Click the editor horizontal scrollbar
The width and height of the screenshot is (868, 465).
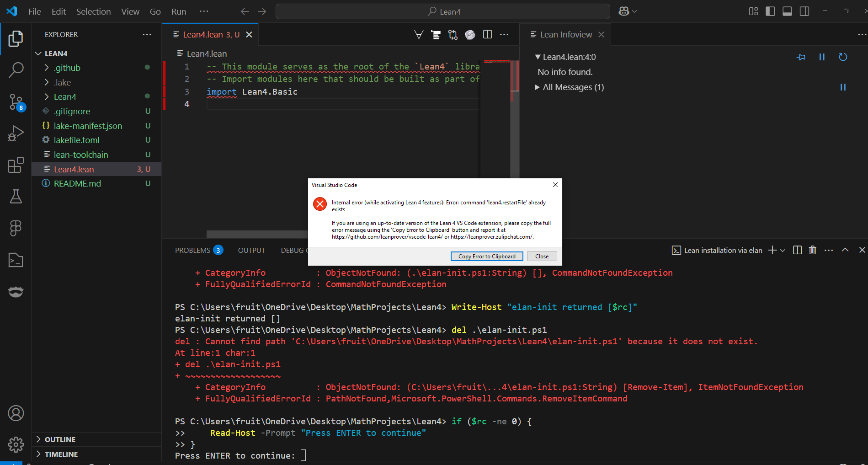[257, 234]
